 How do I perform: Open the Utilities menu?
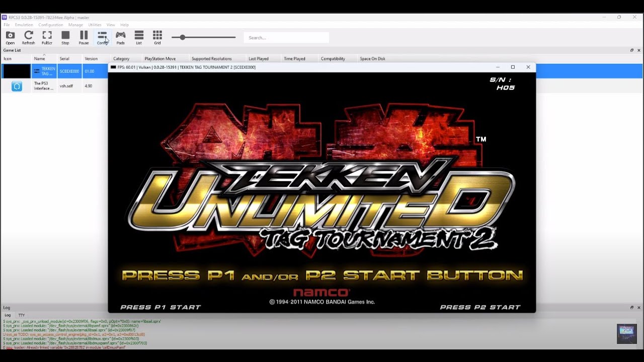coord(95,25)
